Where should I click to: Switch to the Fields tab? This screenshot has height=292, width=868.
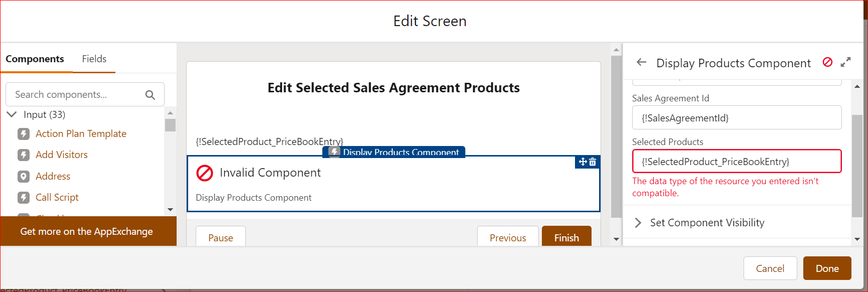coord(94,59)
